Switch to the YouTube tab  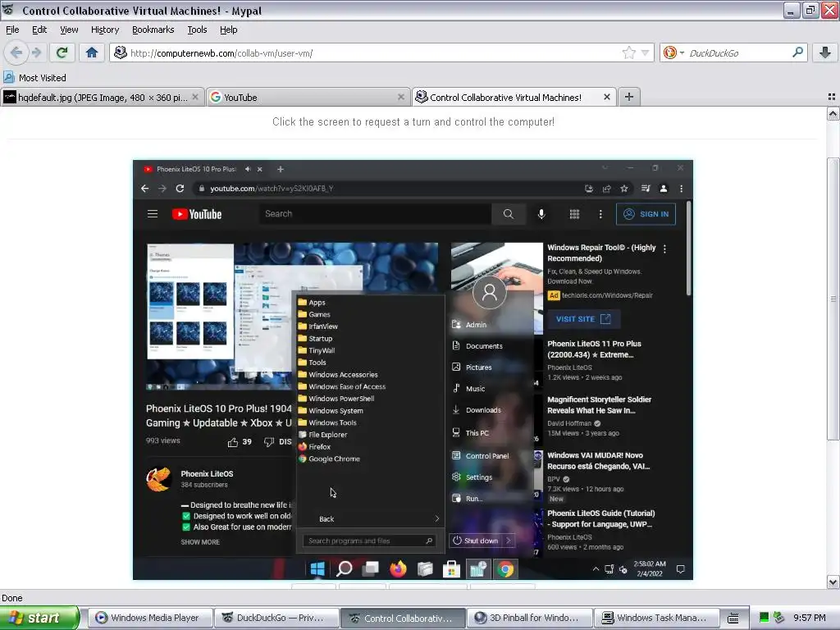tap(307, 97)
